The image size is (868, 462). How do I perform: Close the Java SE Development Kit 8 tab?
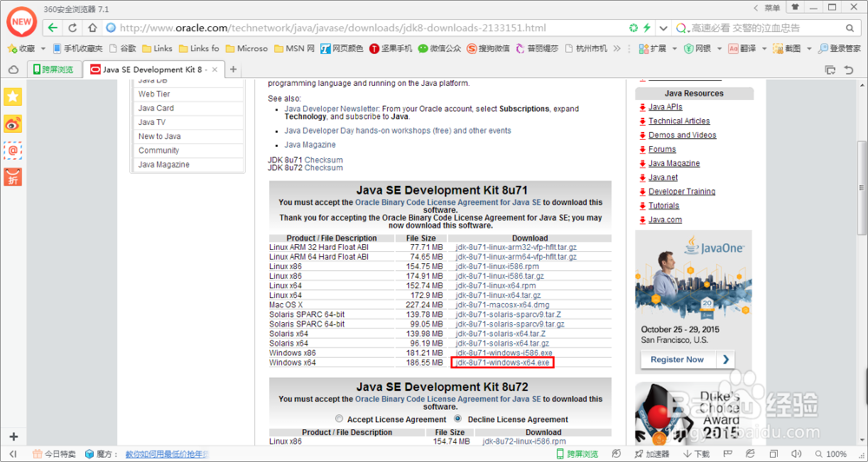[214, 69]
